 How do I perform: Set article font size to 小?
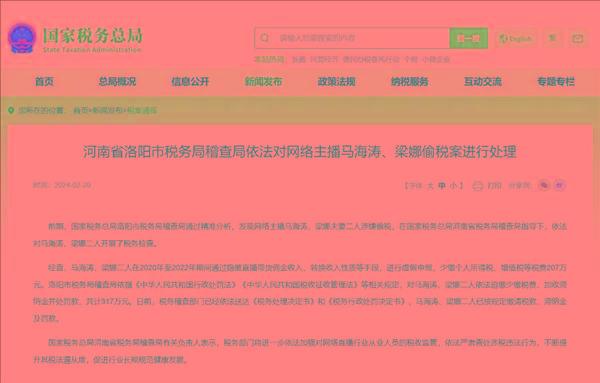453,186
